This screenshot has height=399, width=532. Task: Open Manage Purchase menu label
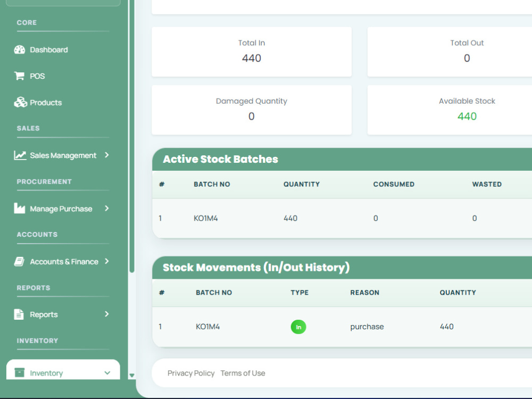[61, 209]
